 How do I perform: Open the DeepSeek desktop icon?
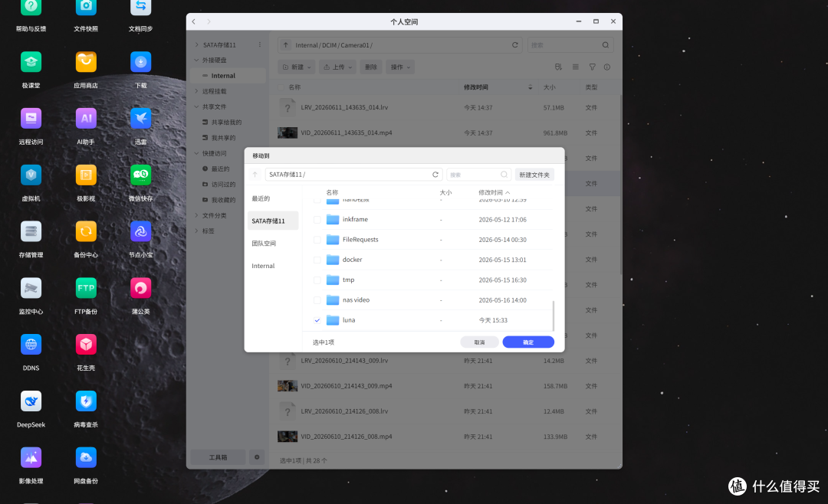coord(31,401)
